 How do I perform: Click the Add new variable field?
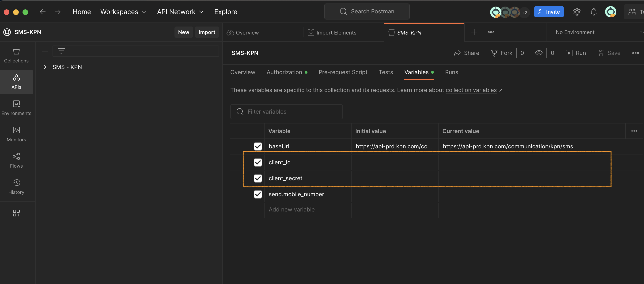[307, 210]
